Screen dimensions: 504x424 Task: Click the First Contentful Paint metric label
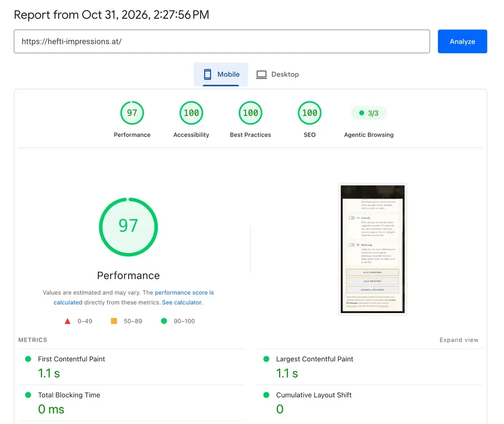(x=72, y=359)
